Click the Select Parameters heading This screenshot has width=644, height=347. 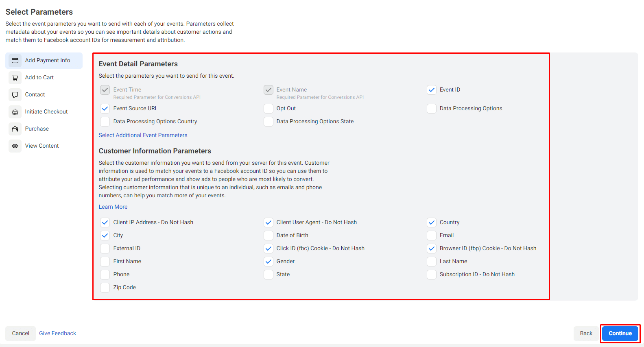click(39, 12)
